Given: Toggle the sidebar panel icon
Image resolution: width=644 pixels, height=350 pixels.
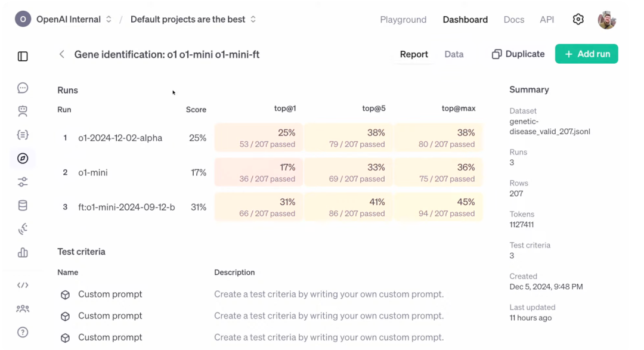Looking at the screenshot, I should [x=23, y=57].
